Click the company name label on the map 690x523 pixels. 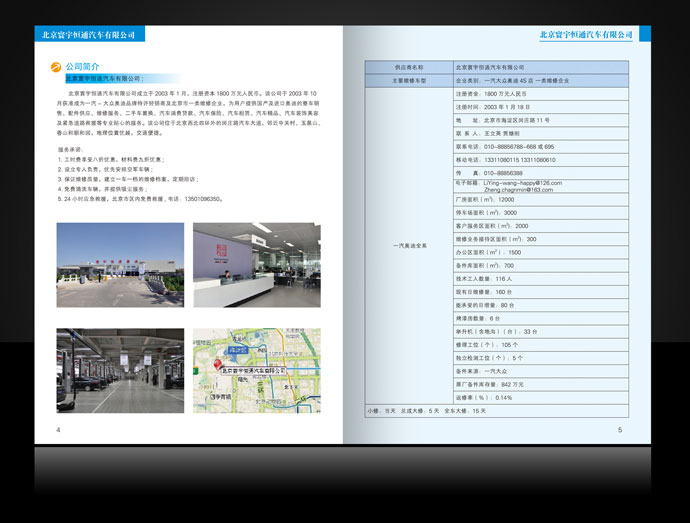click(x=253, y=371)
